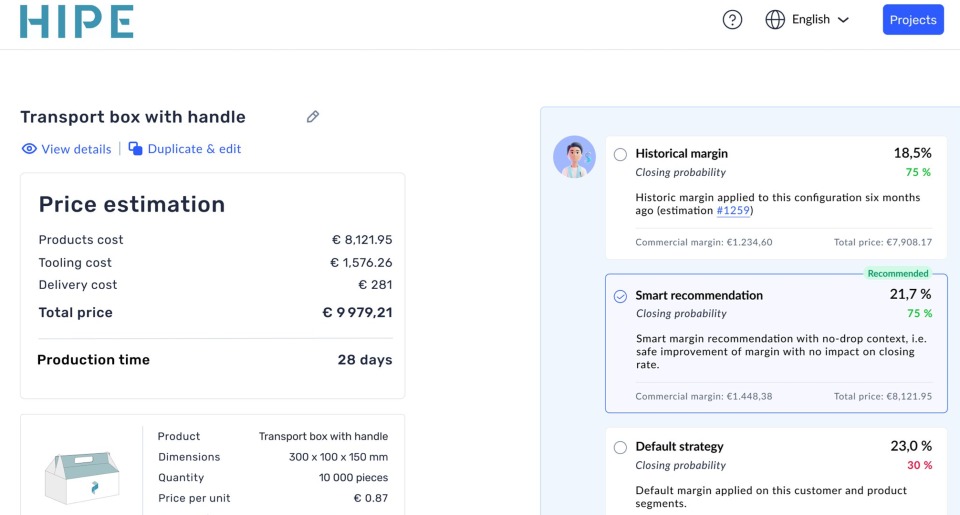Click the HIPE logo
This screenshot has width=960, height=515.
77,21
